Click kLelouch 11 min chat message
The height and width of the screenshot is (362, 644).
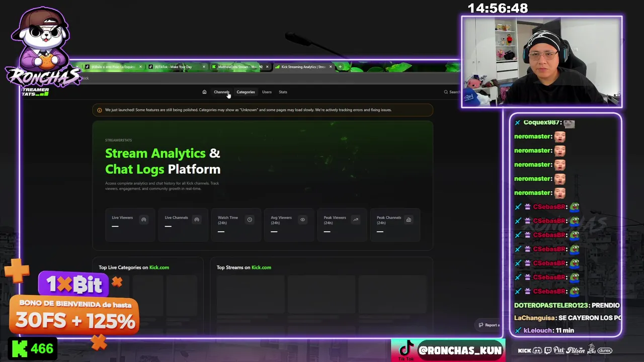pyautogui.click(x=544, y=330)
